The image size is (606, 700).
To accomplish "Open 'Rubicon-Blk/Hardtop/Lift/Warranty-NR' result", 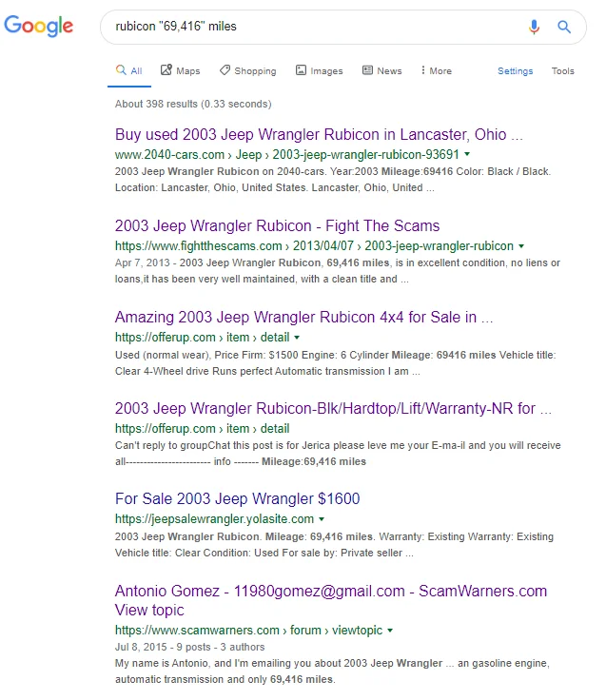I will click(x=333, y=408).
